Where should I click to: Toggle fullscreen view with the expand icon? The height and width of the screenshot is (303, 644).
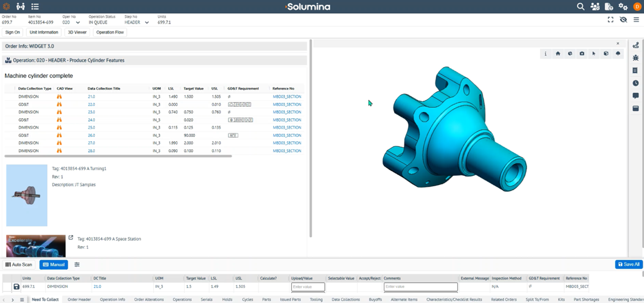[x=610, y=20]
